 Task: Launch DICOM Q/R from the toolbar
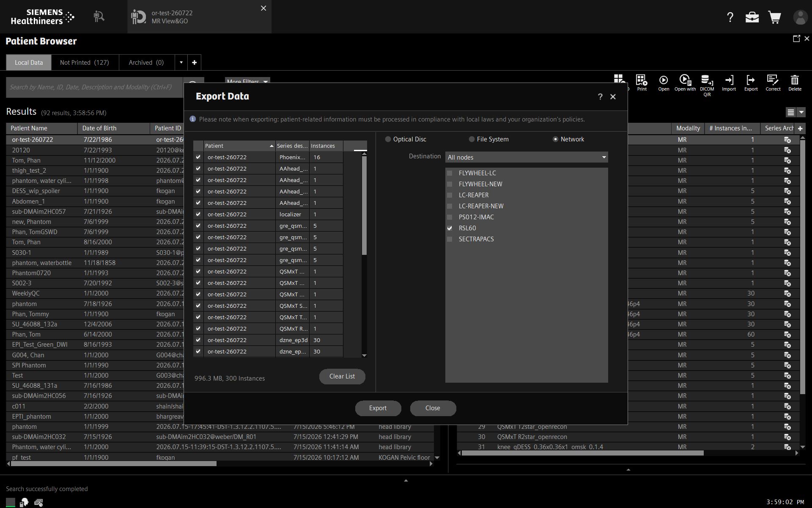(707, 86)
